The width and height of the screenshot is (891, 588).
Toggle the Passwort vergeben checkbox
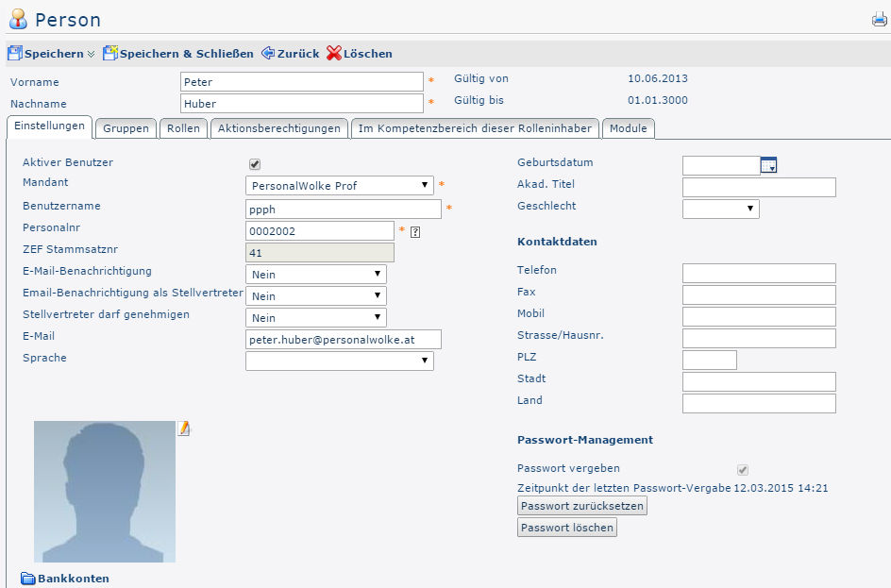click(743, 470)
